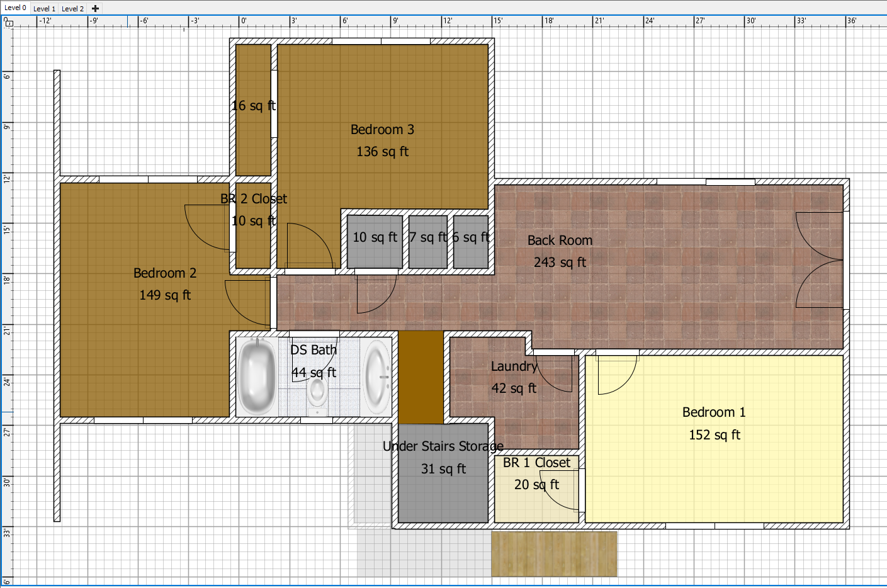Click the 152 sq ft area label
Screen dimensions: 887x588
714,435
